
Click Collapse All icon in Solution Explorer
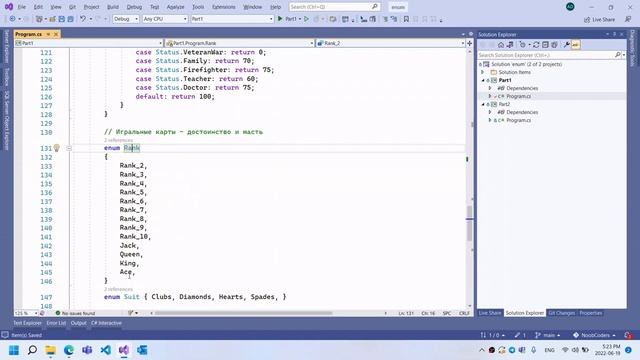click(545, 45)
